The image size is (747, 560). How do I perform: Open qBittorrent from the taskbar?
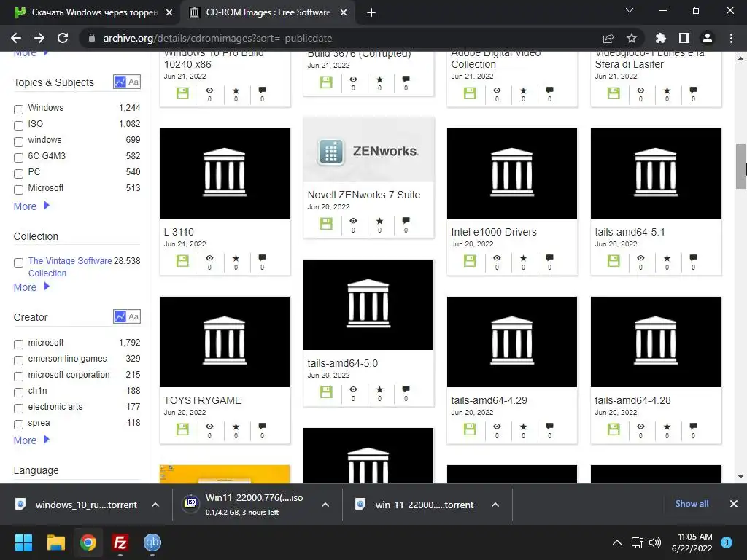coord(152,542)
